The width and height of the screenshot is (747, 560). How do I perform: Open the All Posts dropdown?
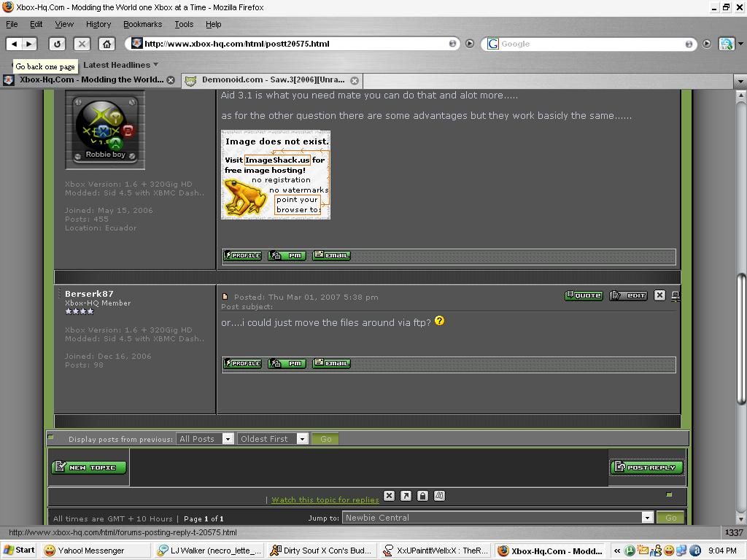click(205, 438)
